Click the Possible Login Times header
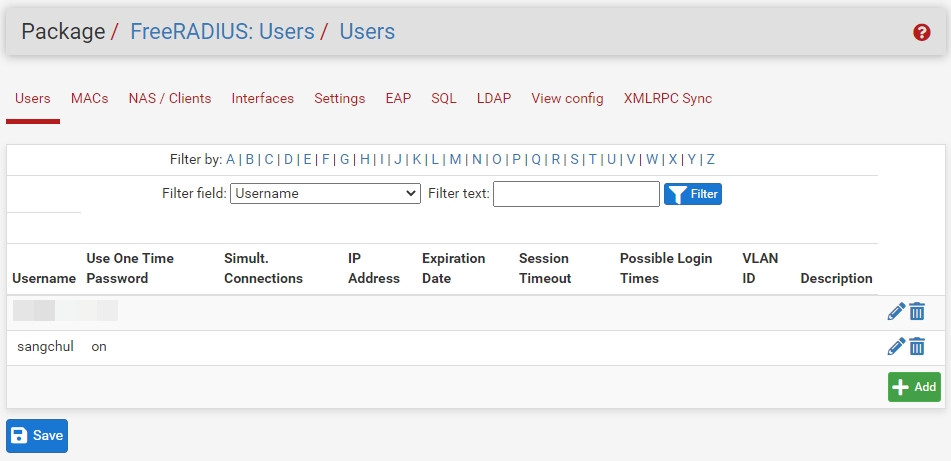 point(666,269)
